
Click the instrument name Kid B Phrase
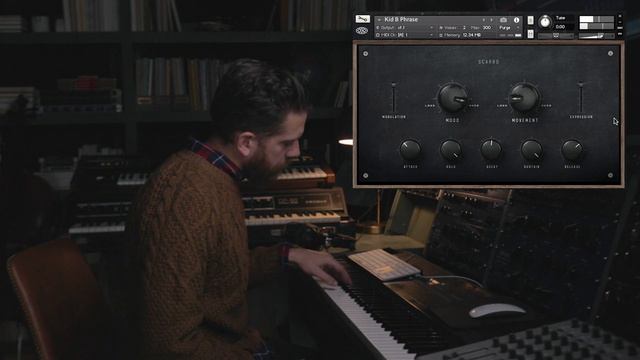click(x=401, y=20)
